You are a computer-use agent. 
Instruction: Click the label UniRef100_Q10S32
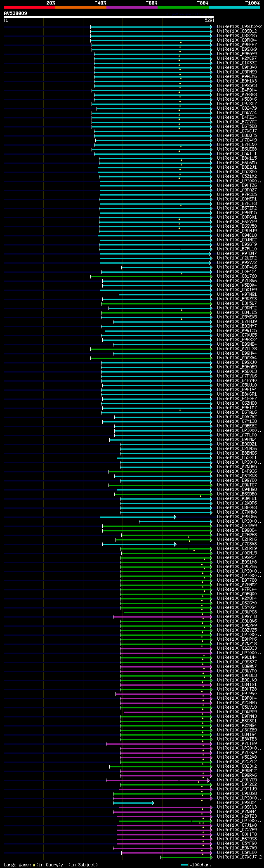coord(237,63)
